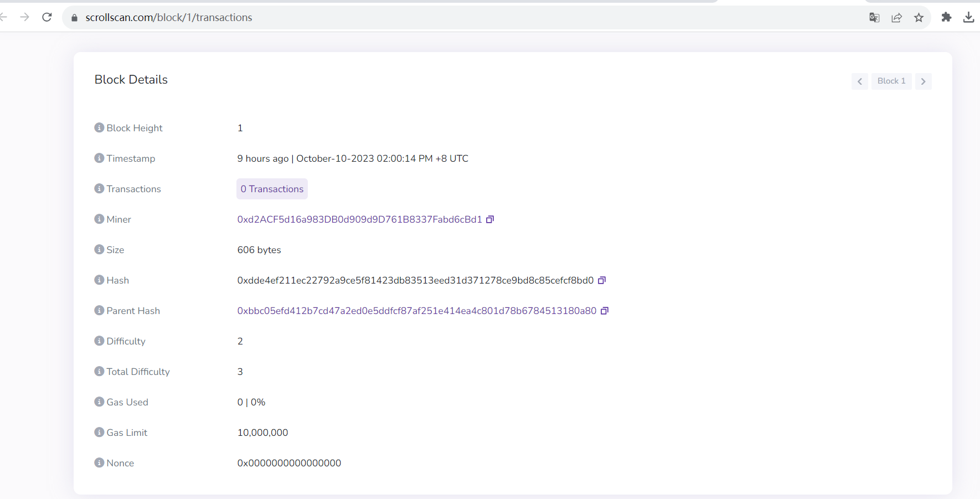
Task: Click the Gas Used info icon
Action: (99, 402)
